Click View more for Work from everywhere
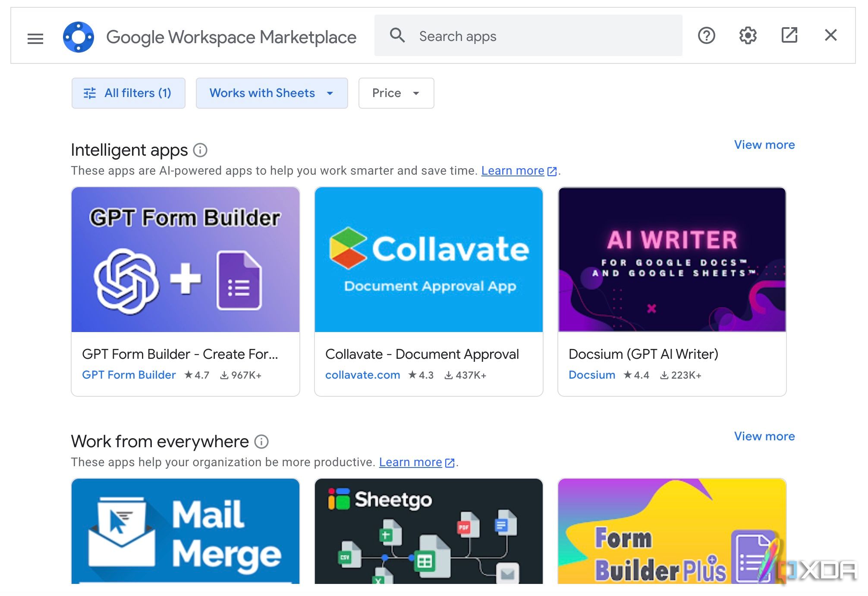 coord(764,436)
